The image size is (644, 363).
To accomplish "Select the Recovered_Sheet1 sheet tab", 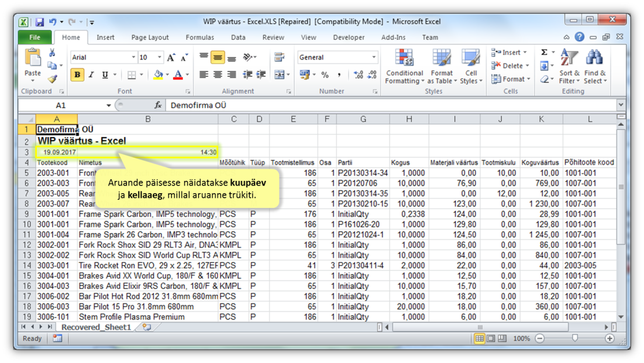I will [x=96, y=327].
